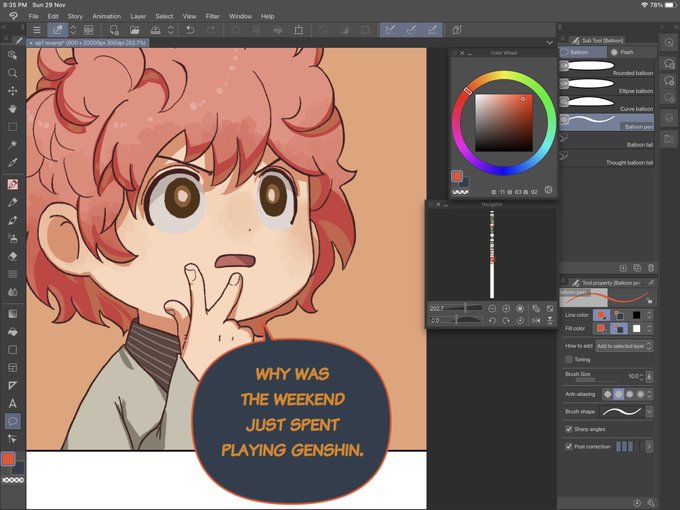Screen dimensions: 680x510
Task: Choose the strongest anti-aliasing option
Action: (640, 394)
